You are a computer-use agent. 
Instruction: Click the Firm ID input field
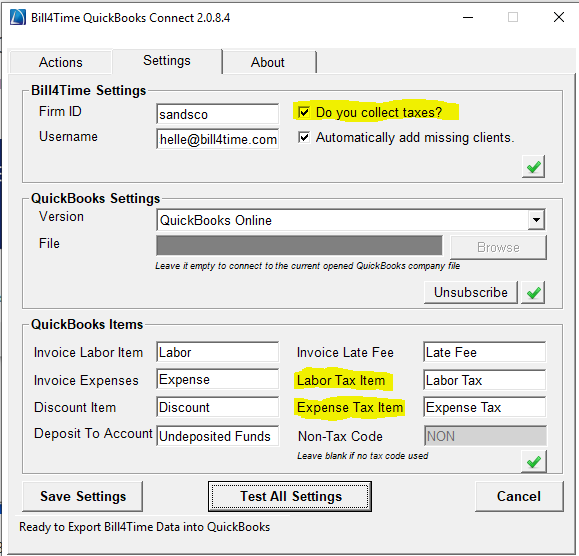click(x=217, y=114)
